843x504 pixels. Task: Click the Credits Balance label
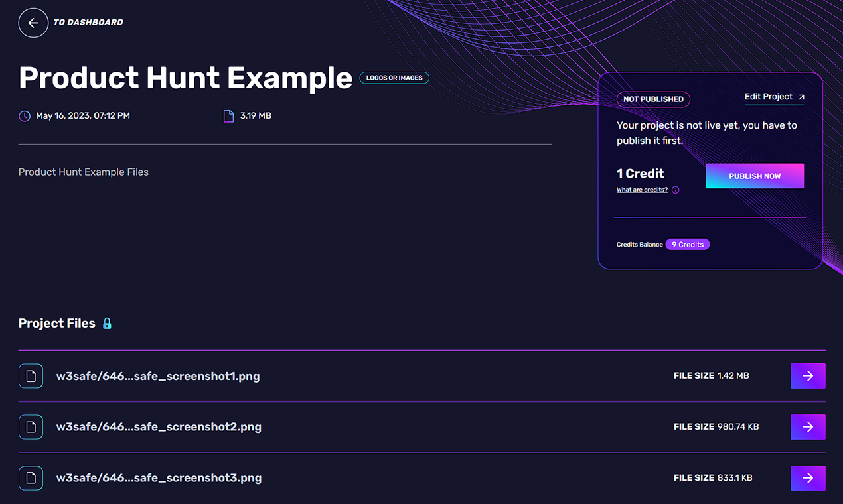click(640, 245)
